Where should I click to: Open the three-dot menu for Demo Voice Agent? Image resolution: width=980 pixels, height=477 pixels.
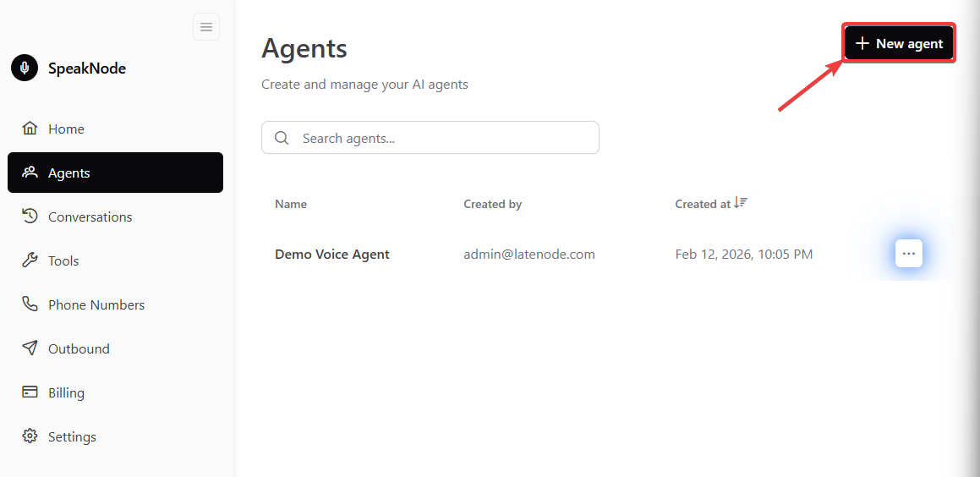908,253
